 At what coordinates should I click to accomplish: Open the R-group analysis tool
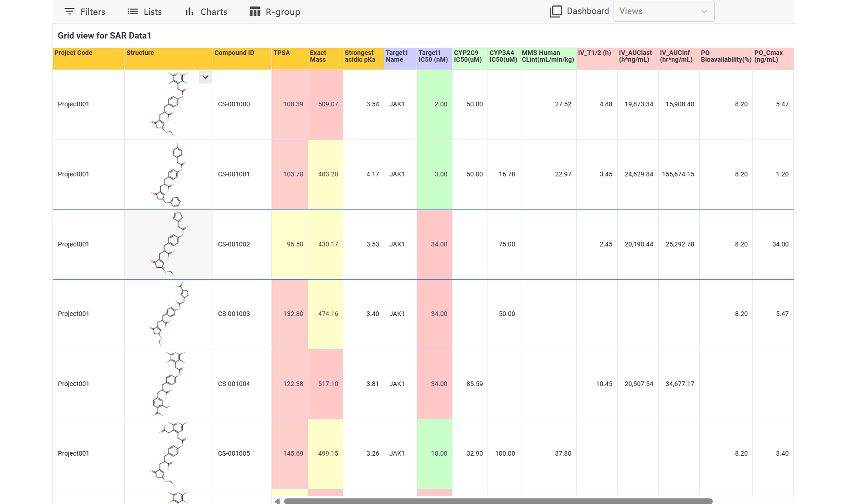pos(275,12)
